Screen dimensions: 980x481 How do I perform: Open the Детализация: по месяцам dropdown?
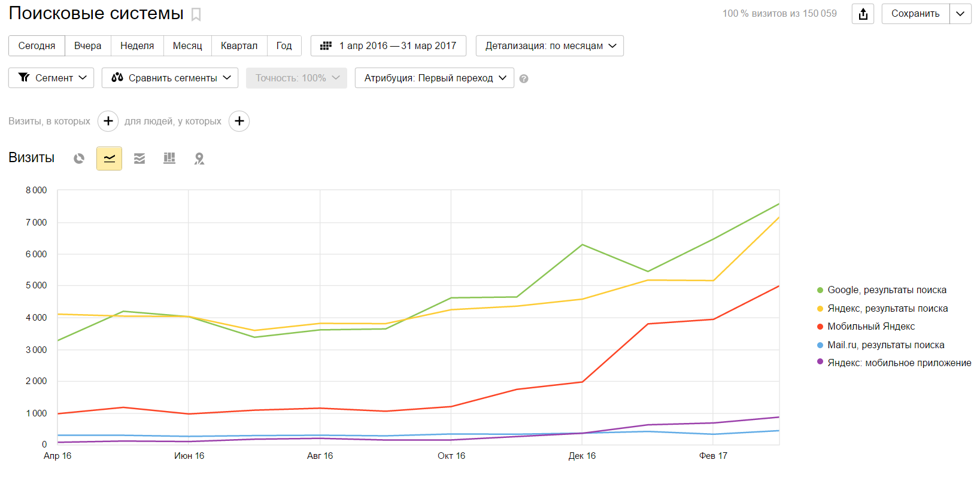[550, 46]
